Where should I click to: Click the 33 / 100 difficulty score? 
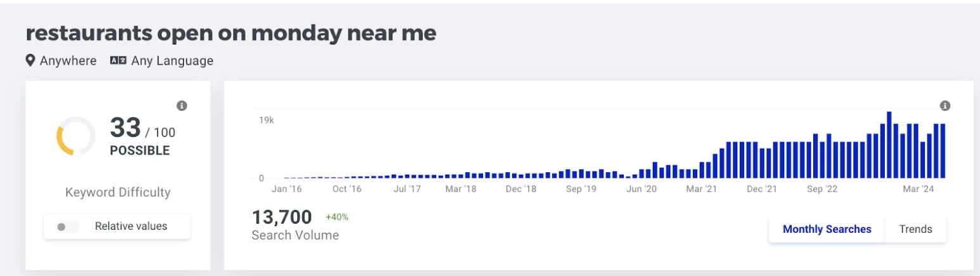142,129
